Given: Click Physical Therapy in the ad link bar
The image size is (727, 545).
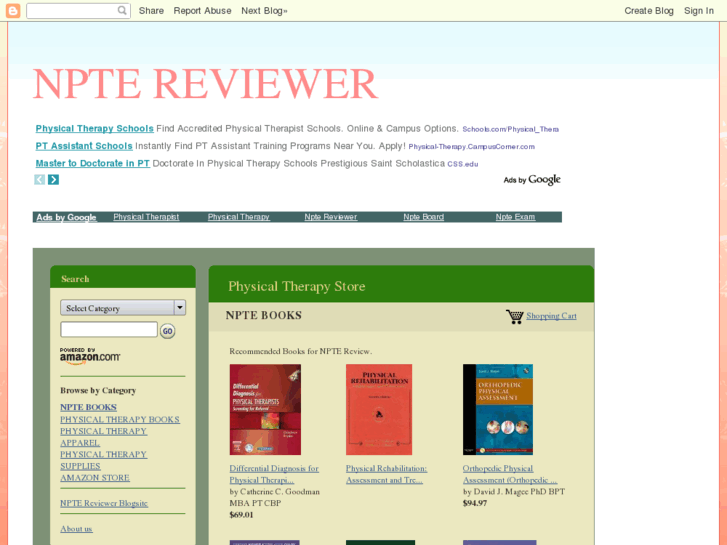Looking at the screenshot, I should click(x=238, y=217).
